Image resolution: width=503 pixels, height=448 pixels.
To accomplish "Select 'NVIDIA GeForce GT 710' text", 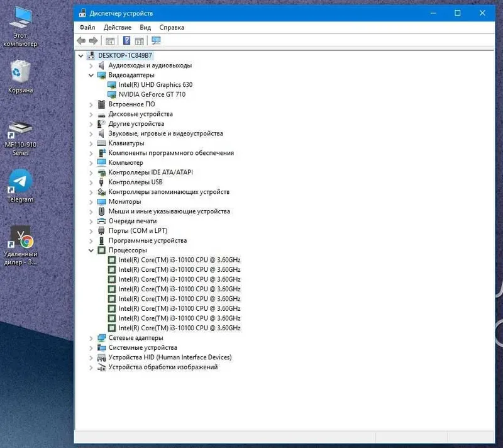I will click(x=152, y=94).
